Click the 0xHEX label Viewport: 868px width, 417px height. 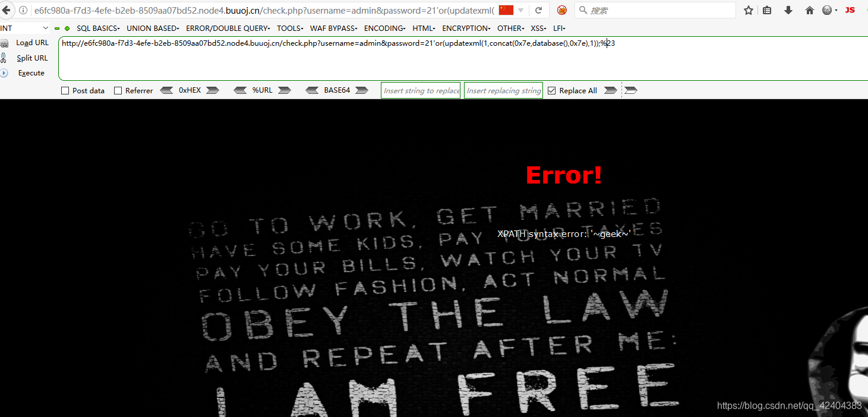click(190, 90)
